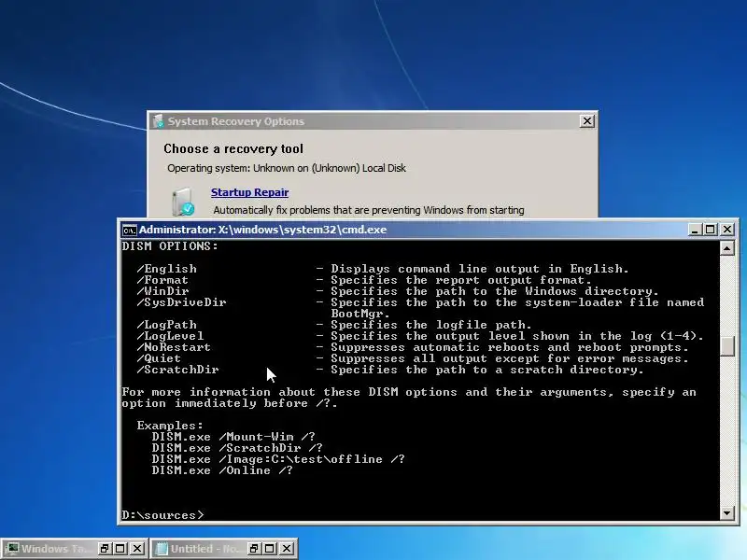Image resolution: width=747 pixels, height=560 pixels.
Task: Click the '/LogLevel' option text
Action: tap(170, 336)
